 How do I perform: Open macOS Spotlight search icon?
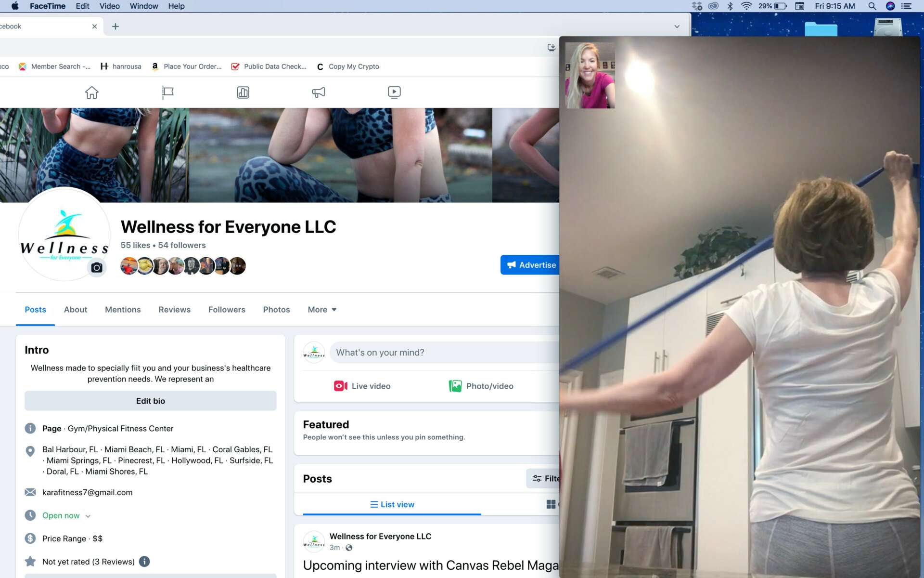click(x=872, y=6)
